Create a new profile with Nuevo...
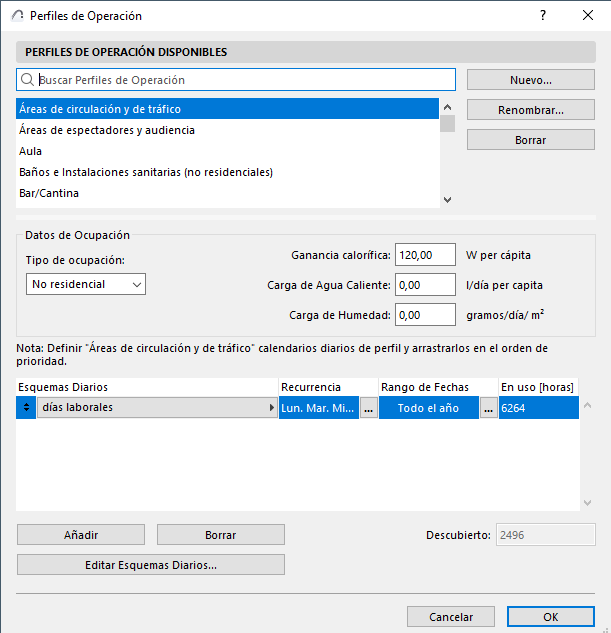Viewport: 611px width, 633px height. tap(531, 80)
